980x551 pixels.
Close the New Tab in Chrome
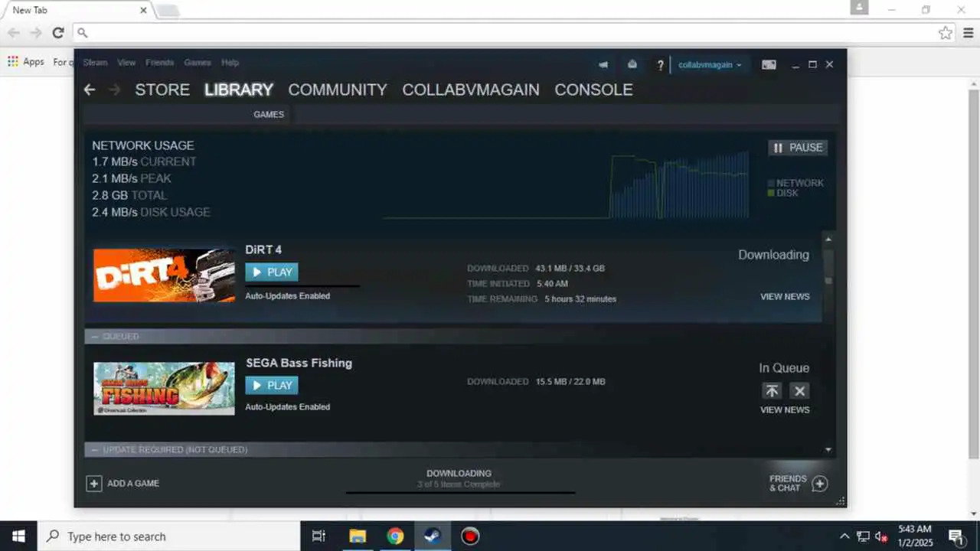pos(143,10)
